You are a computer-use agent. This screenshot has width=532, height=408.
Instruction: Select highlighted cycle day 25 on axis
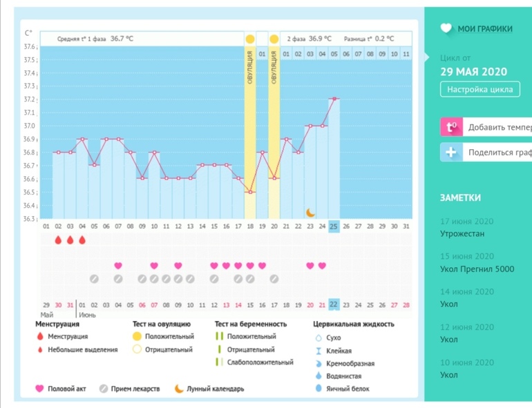(x=334, y=226)
